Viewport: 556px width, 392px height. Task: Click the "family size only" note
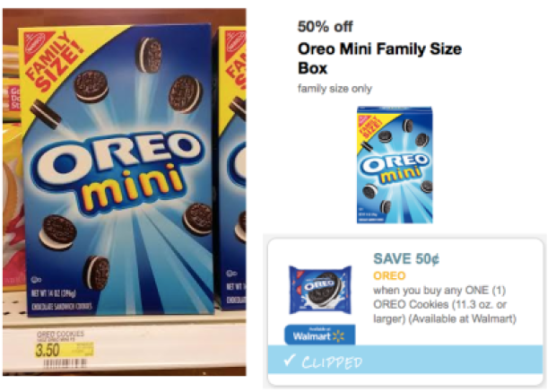(334, 88)
